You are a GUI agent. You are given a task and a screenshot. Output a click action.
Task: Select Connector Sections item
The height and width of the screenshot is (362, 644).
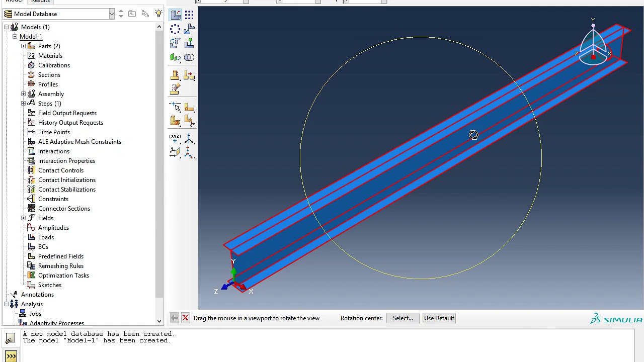pos(64,209)
